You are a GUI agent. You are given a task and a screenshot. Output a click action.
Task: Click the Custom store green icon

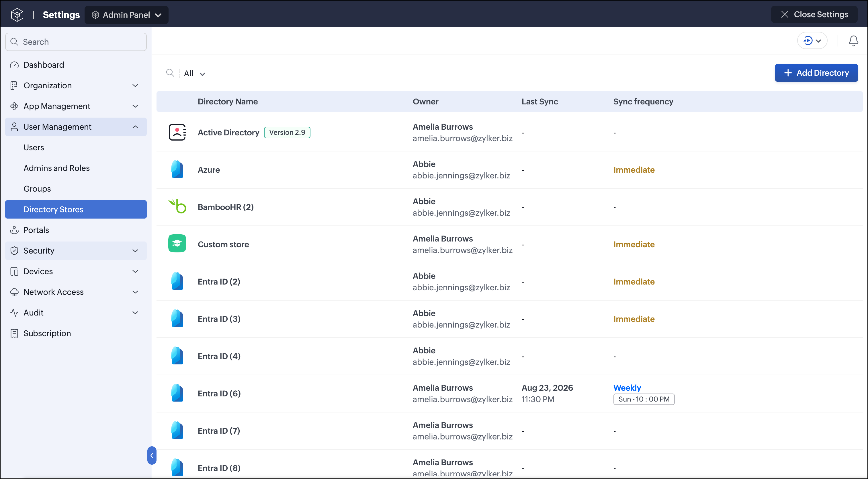[x=177, y=244]
